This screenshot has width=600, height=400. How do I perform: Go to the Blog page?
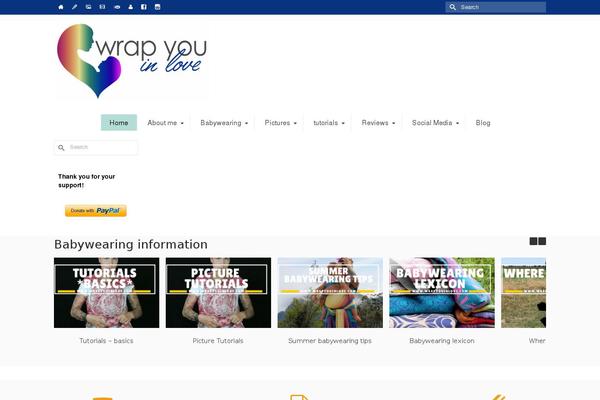[483, 123]
